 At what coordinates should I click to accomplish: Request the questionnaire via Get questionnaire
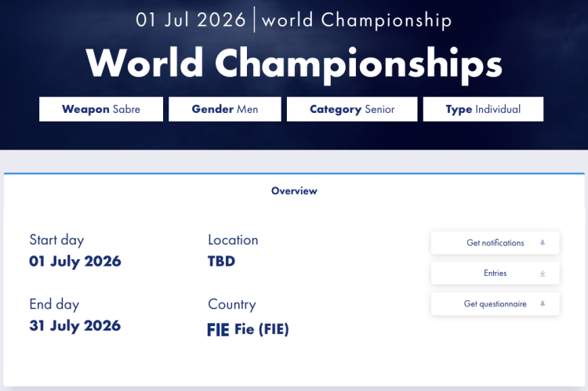495,304
